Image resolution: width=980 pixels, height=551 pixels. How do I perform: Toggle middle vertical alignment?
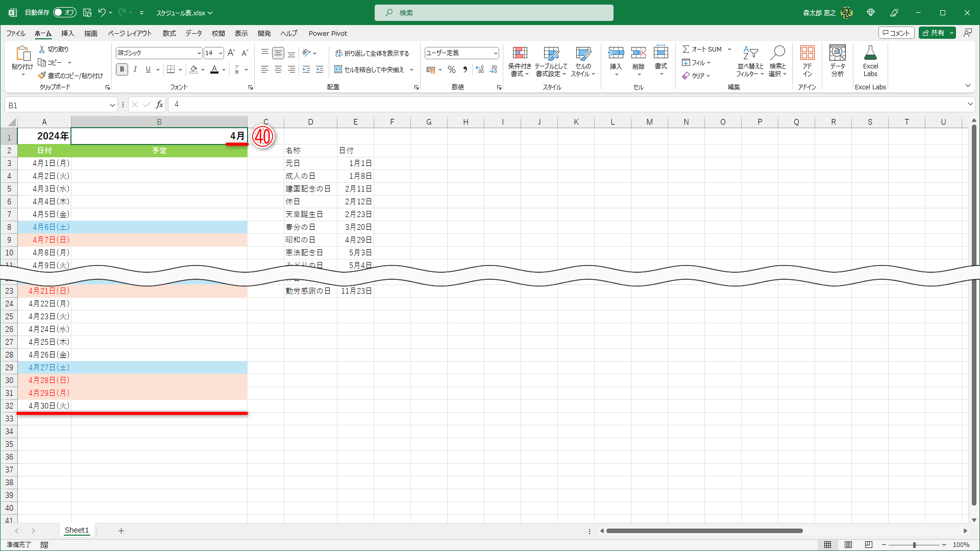click(278, 53)
